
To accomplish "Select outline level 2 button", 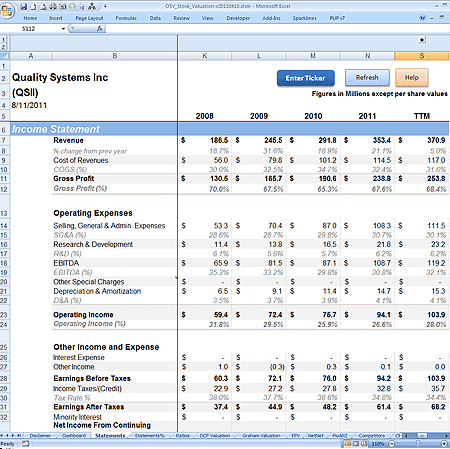I will 4,47.
